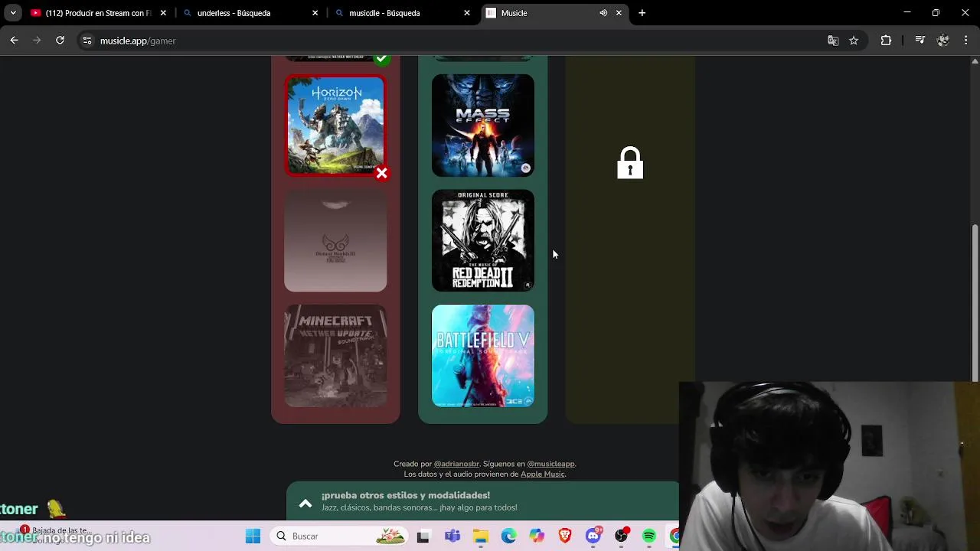The width and height of the screenshot is (980, 551).
Task: Click the '¡prueba otros estilos y modalidades!' text
Action: [x=406, y=495]
